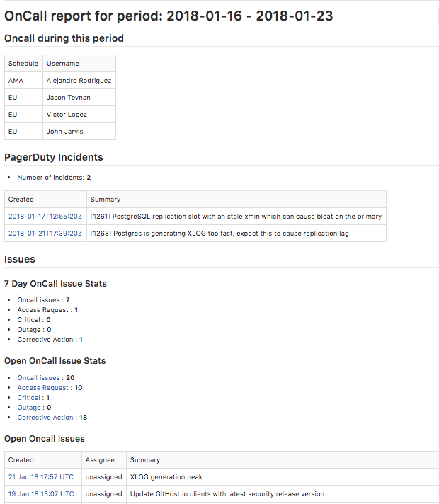Select the Victor Lopez table cell
Viewport: 439px width, 504px height.
pos(79,115)
